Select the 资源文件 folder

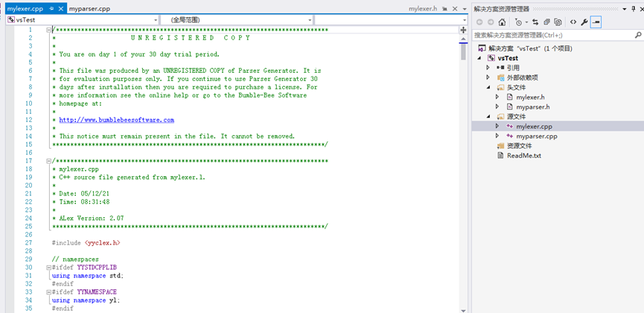pos(519,146)
